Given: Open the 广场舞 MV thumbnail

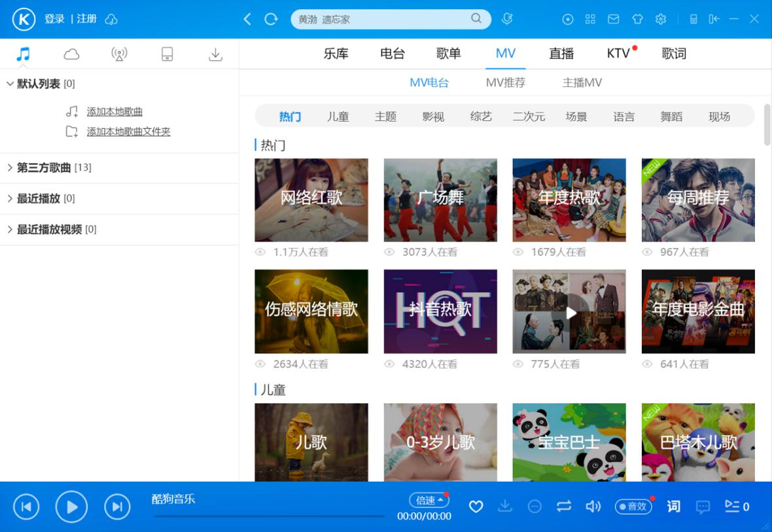Looking at the screenshot, I should point(440,200).
